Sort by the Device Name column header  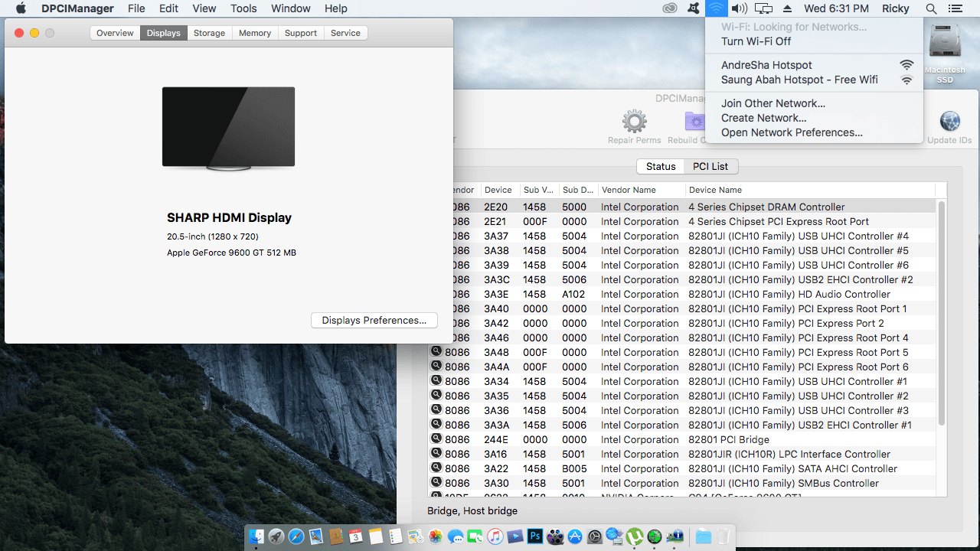810,190
